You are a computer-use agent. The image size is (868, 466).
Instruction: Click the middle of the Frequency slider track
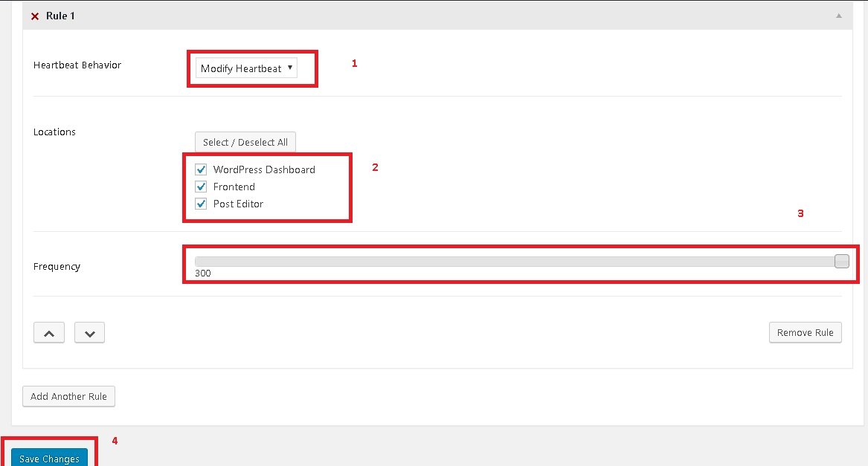point(518,261)
